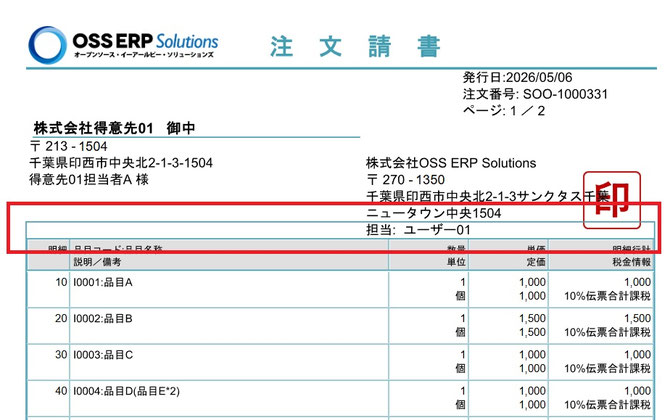Click the line total 1,000 for 品目A
The height and width of the screenshot is (420, 670).
637,282
